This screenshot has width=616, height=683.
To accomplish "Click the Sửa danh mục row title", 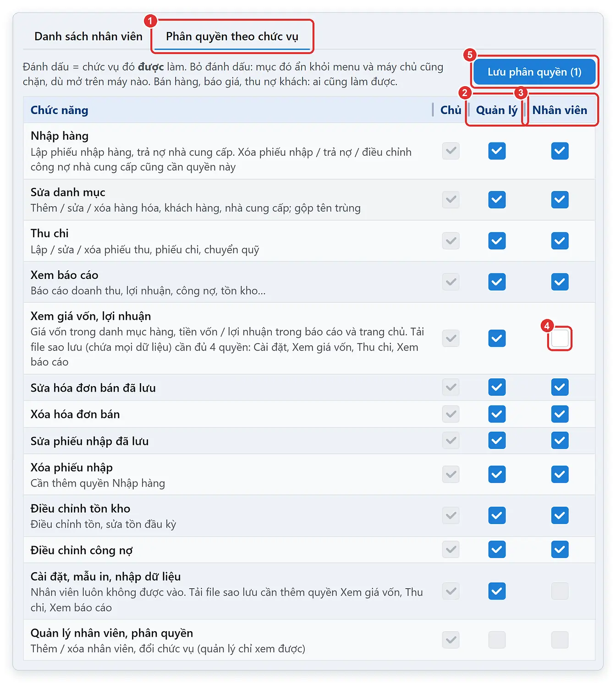I will click(68, 192).
